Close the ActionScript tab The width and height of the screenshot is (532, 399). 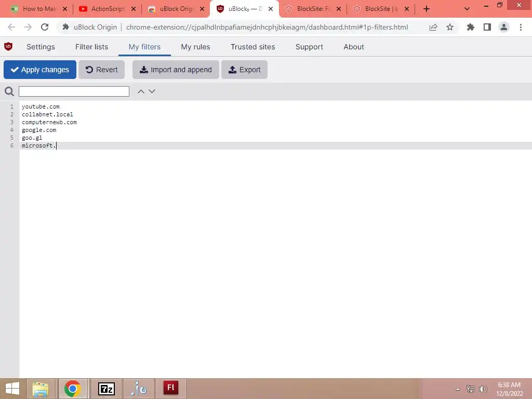pyautogui.click(x=134, y=9)
